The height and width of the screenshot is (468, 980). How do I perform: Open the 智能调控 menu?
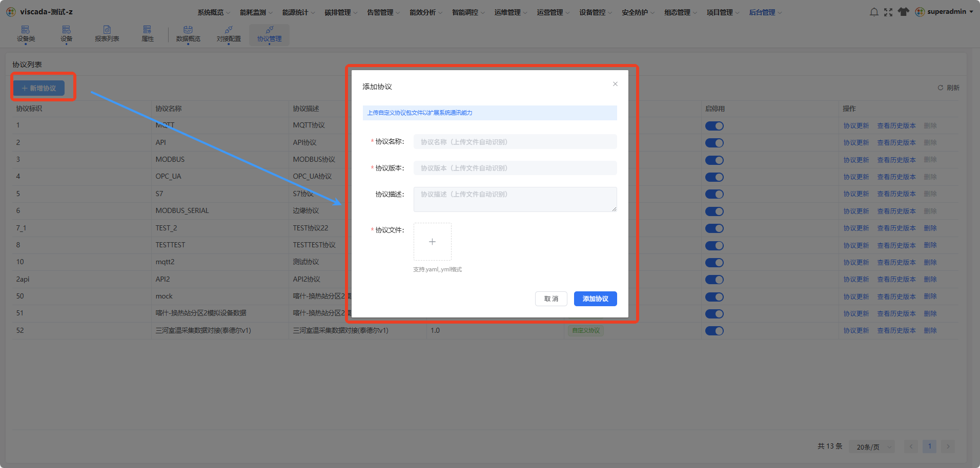(x=468, y=12)
